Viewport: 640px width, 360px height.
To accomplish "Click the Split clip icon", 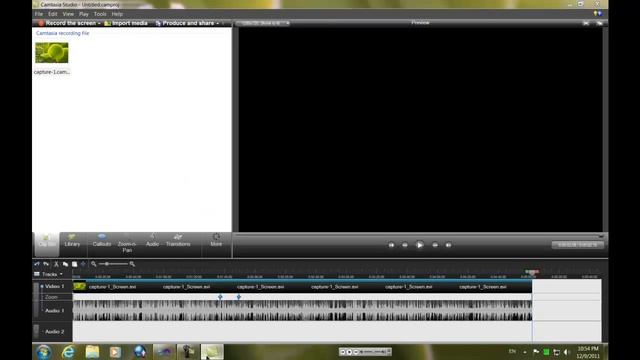I will click(65, 264).
